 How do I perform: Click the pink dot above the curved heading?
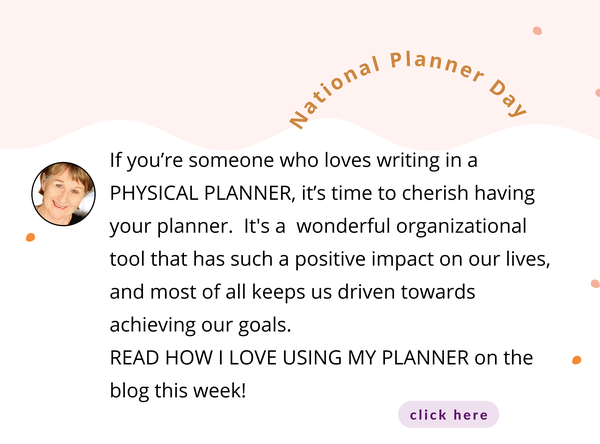[538, 31]
